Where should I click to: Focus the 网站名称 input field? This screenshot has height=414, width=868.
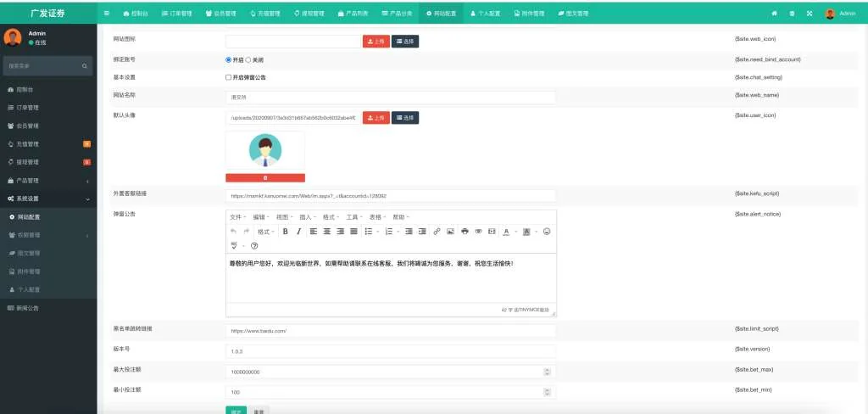pos(390,97)
